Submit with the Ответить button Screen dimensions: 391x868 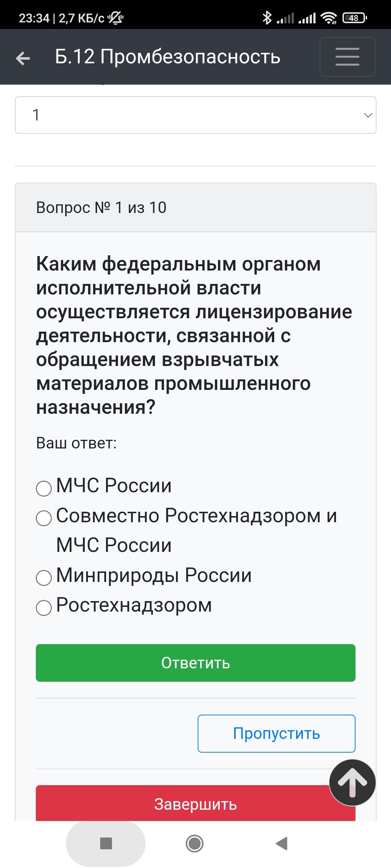(x=195, y=663)
